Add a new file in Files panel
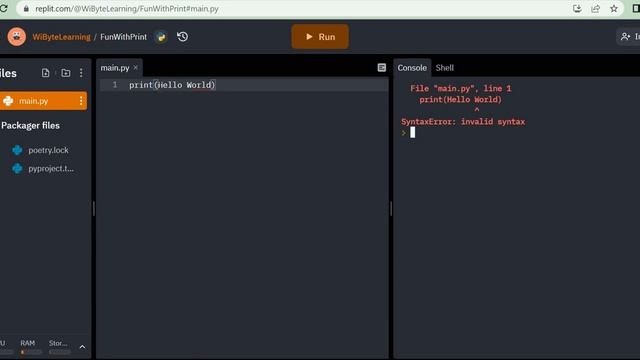The height and width of the screenshot is (360, 640). pos(45,73)
